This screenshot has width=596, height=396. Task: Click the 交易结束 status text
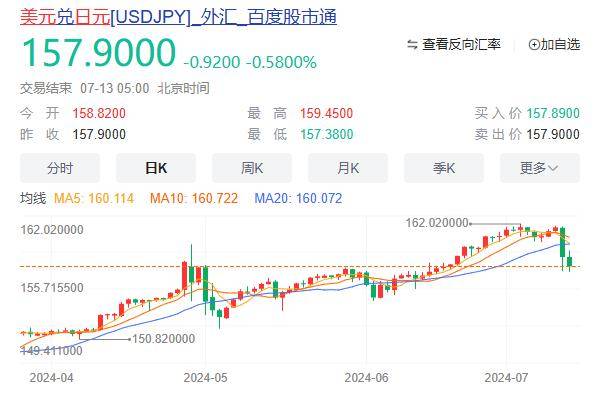click(x=46, y=88)
